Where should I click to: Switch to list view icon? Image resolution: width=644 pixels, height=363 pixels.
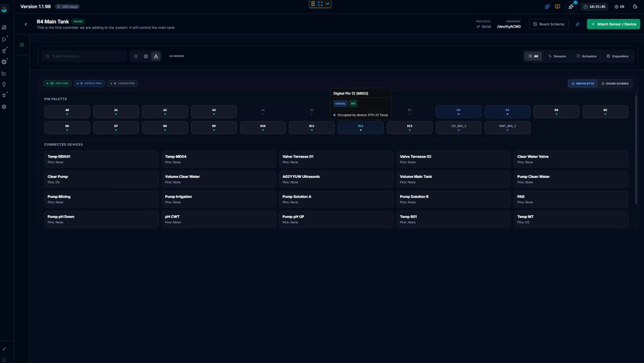point(136,56)
